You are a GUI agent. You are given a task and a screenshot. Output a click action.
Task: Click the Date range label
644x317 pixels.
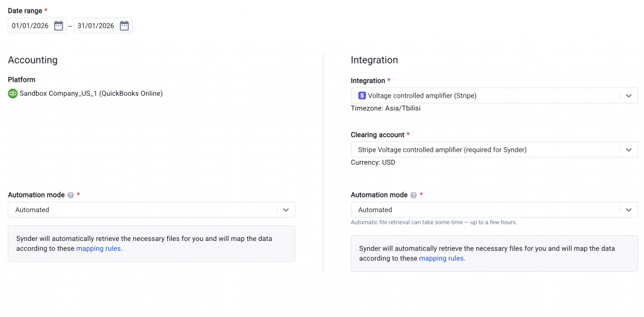point(25,11)
